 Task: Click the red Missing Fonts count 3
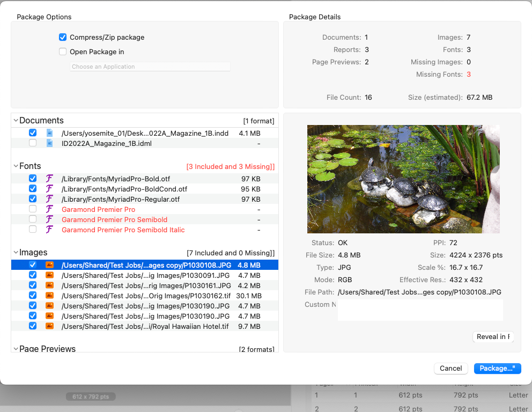pyautogui.click(x=469, y=74)
